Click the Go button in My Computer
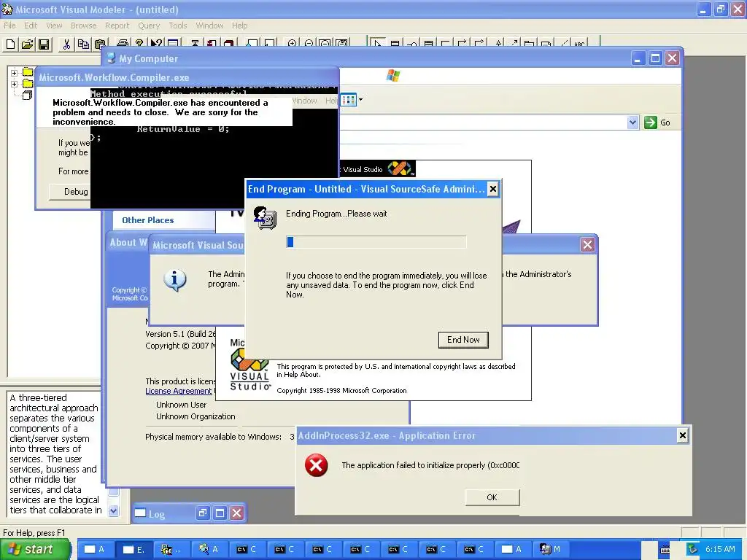747x560 pixels. click(x=657, y=122)
